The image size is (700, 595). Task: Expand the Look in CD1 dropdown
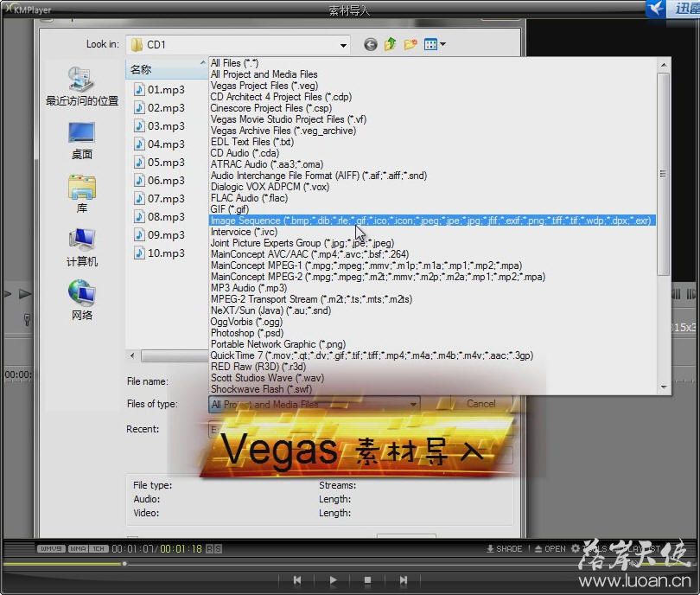coord(343,45)
